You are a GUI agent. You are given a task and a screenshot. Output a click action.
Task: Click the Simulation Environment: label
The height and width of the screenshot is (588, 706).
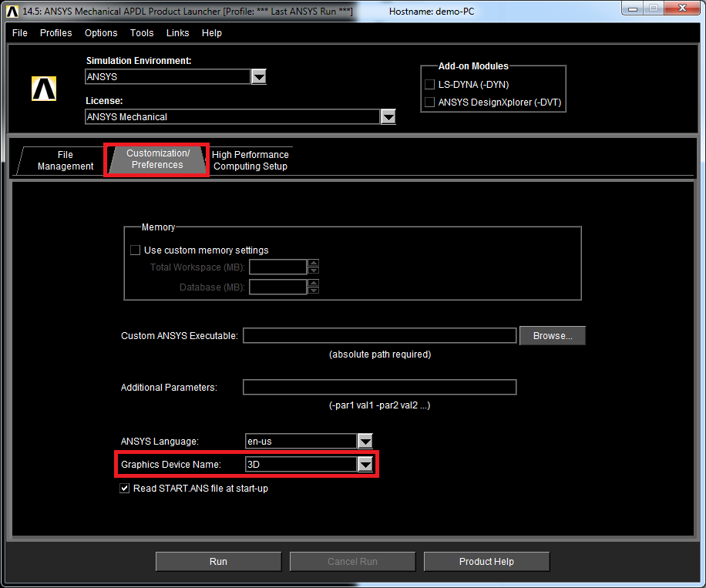pyautogui.click(x=139, y=60)
